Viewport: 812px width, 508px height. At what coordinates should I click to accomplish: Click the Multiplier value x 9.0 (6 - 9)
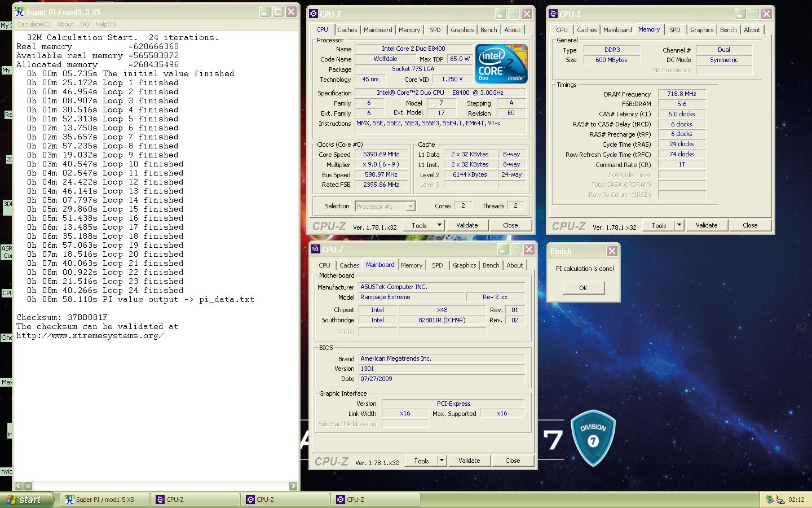tap(381, 164)
